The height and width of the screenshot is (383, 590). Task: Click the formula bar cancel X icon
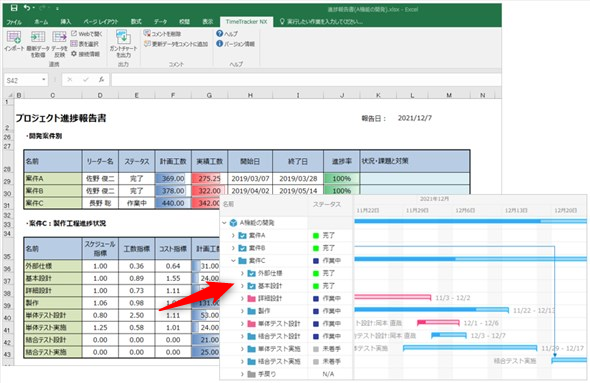(70, 80)
